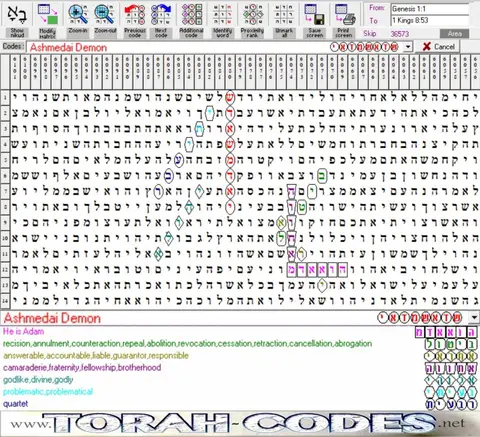Select the 'godlike, divine, godly' result row

pyautogui.click(x=240, y=380)
